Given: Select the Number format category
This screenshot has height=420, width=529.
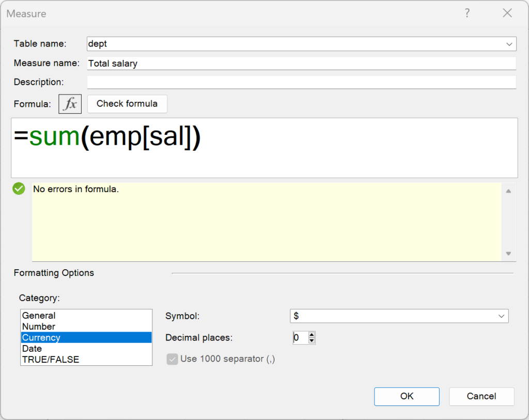Looking at the screenshot, I should 39,326.
